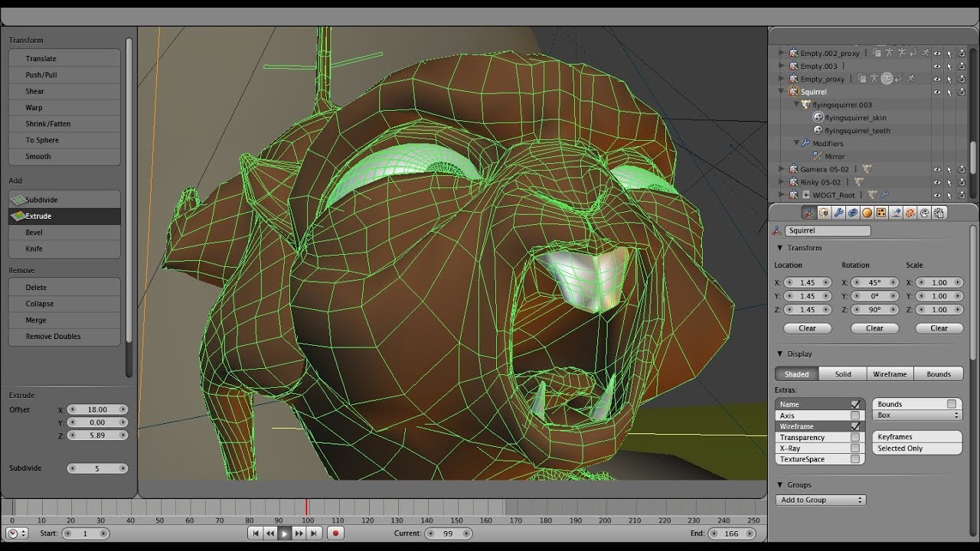Enable the X-Ray checkbox
Viewport: 980px width, 551px height.
click(x=855, y=448)
